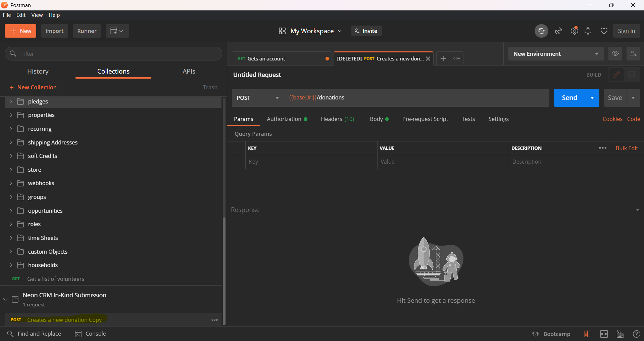Click the query param Key field
Image resolution: width=644 pixels, height=341 pixels.
311,162
